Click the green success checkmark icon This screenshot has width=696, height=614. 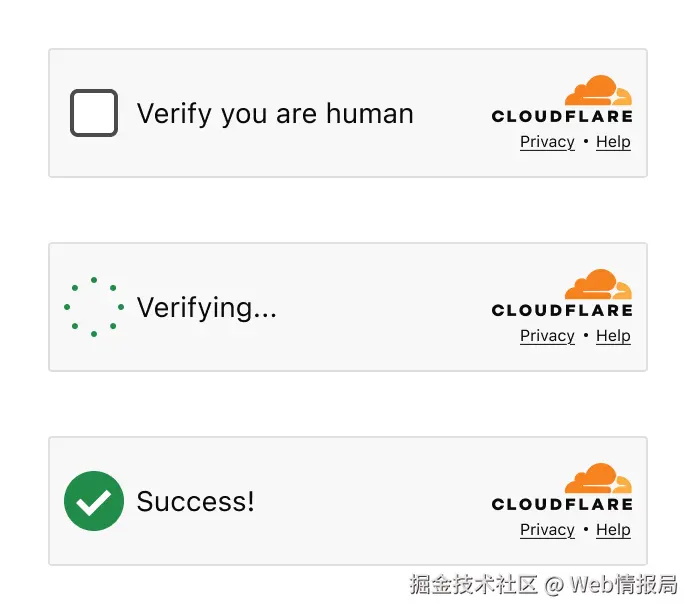[x=94, y=501]
